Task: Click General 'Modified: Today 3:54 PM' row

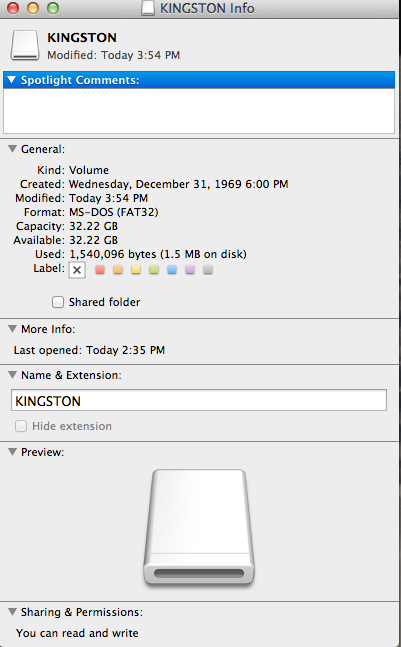Action: [81, 198]
